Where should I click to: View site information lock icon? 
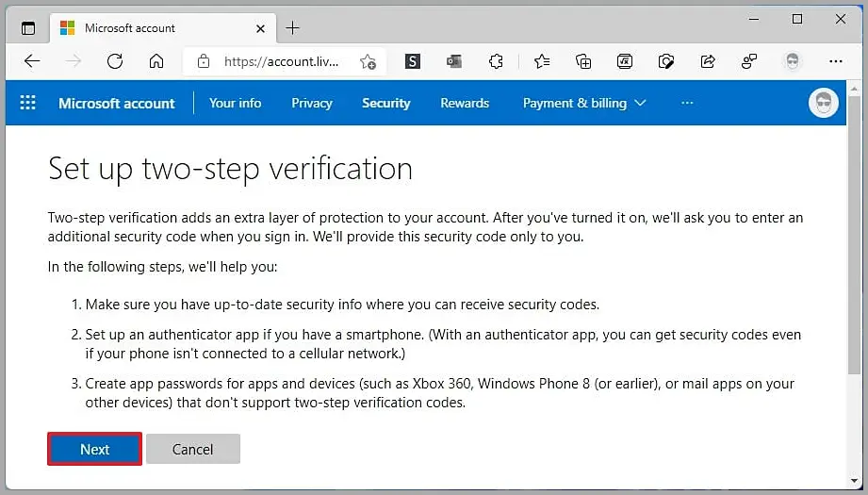204,61
